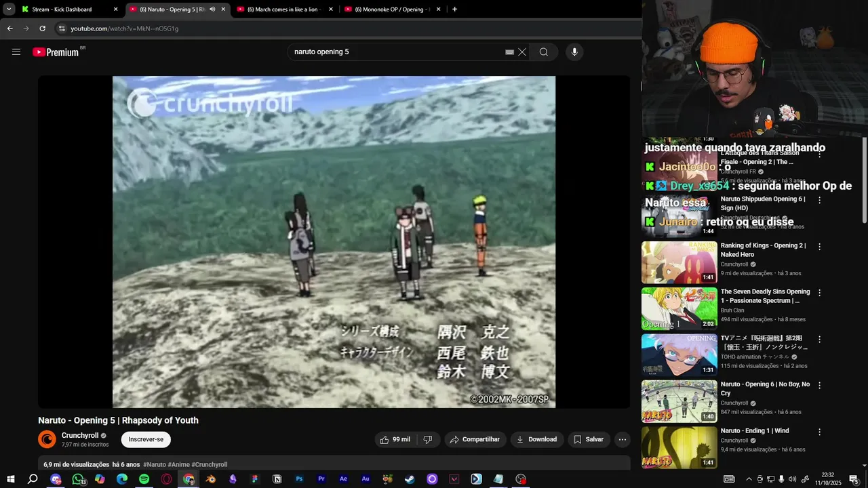Open the tab search dropdown arrow
868x488 pixels.
click(9, 9)
